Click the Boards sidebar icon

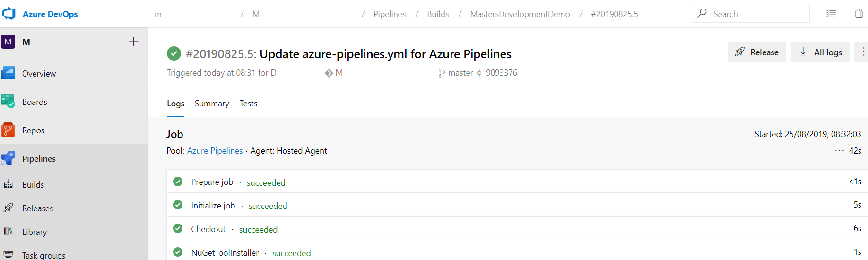tap(8, 101)
